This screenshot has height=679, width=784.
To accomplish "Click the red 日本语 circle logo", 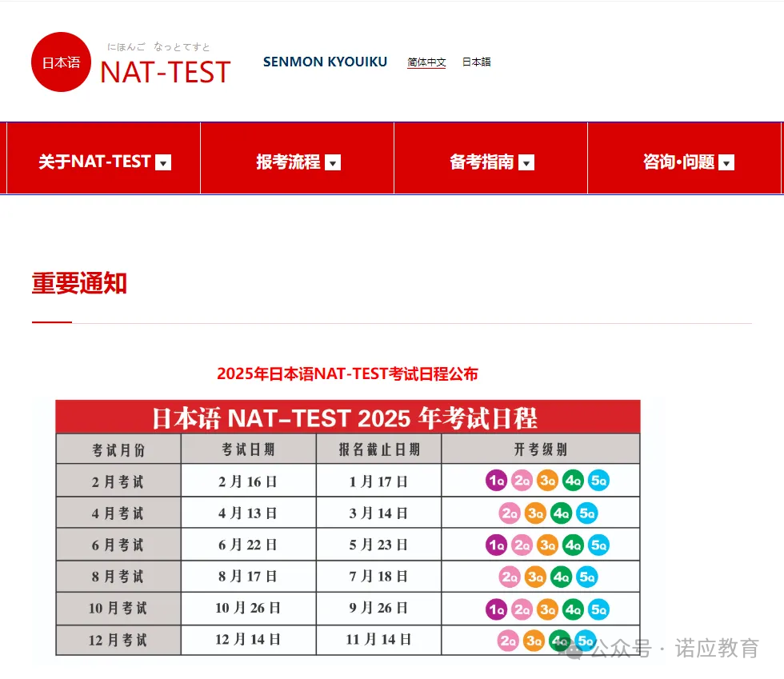I will point(61,62).
